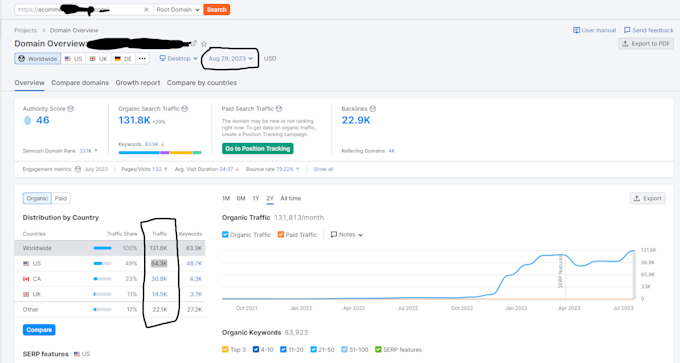The image size is (680, 363).
Task: Toggle Organic Traffic checkbox
Action: (225, 235)
